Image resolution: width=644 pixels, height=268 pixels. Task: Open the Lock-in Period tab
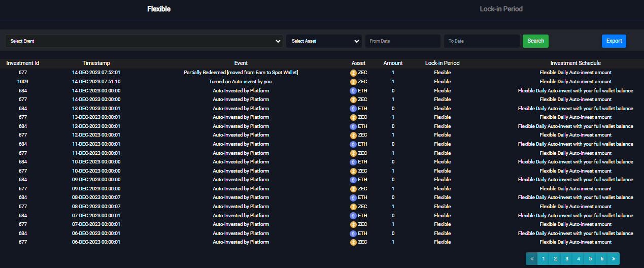coord(501,9)
